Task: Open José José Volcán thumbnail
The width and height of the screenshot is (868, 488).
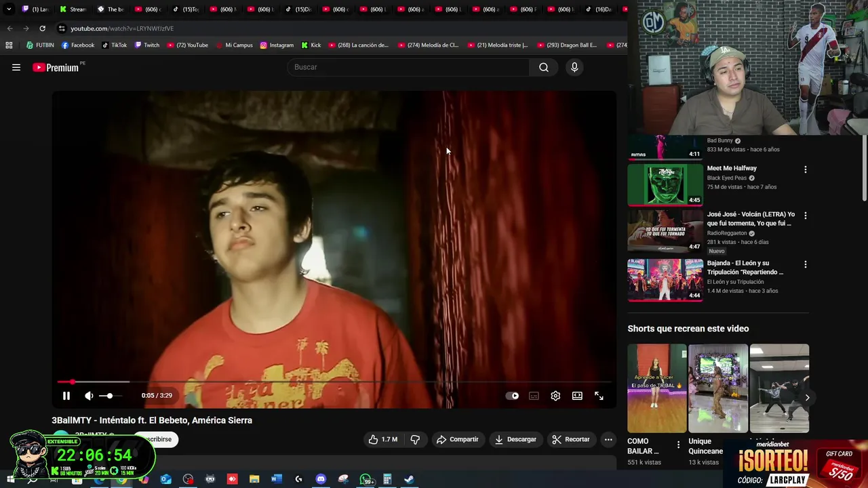Action: coord(665,231)
